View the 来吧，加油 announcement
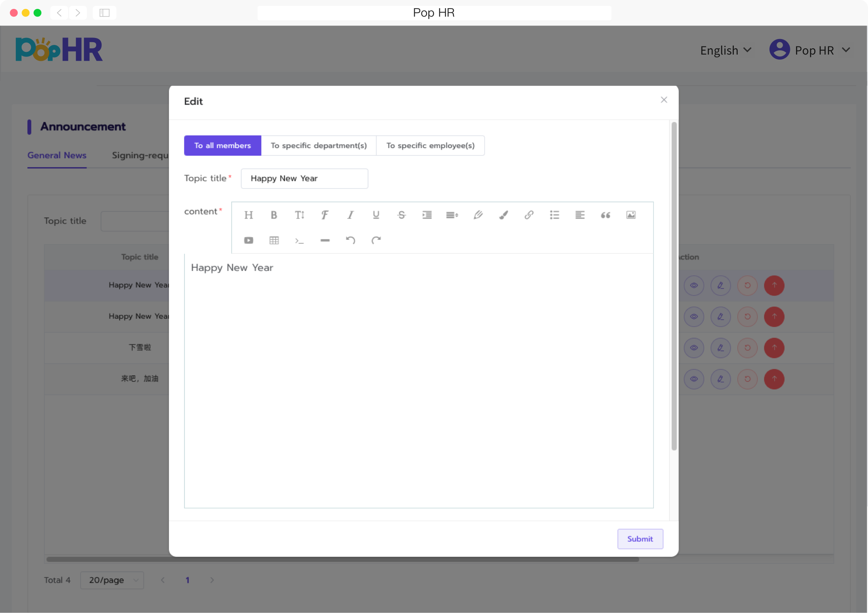 click(694, 379)
